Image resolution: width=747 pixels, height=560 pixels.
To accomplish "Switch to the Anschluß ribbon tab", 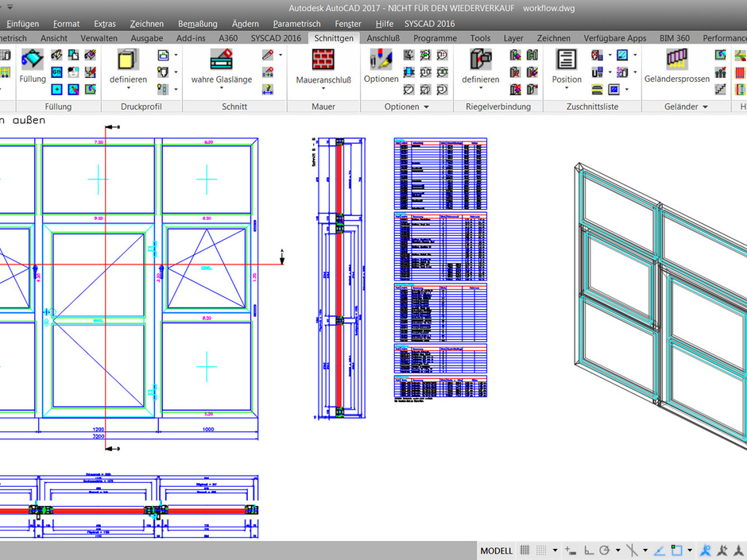I will tap(383, 38).
